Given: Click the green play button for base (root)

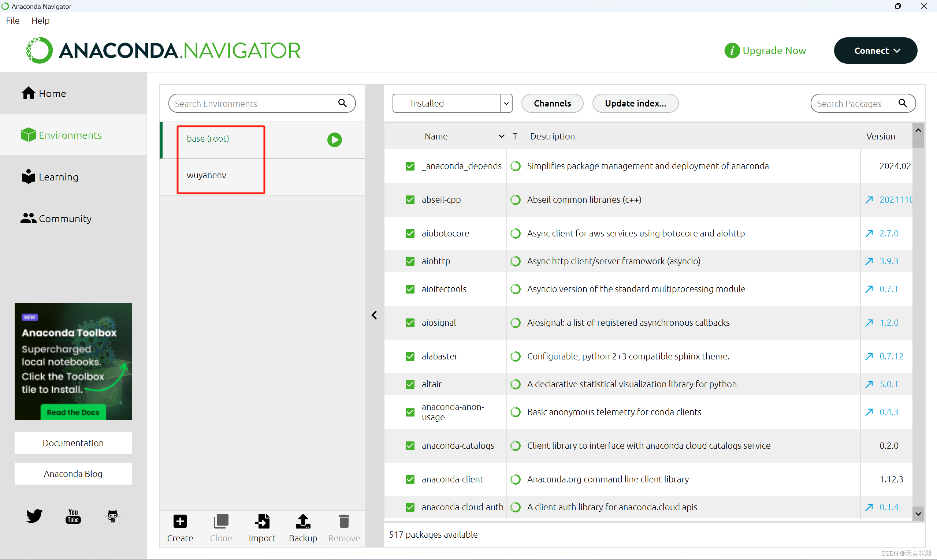Looking at the screenshot, I should [334, 139].
